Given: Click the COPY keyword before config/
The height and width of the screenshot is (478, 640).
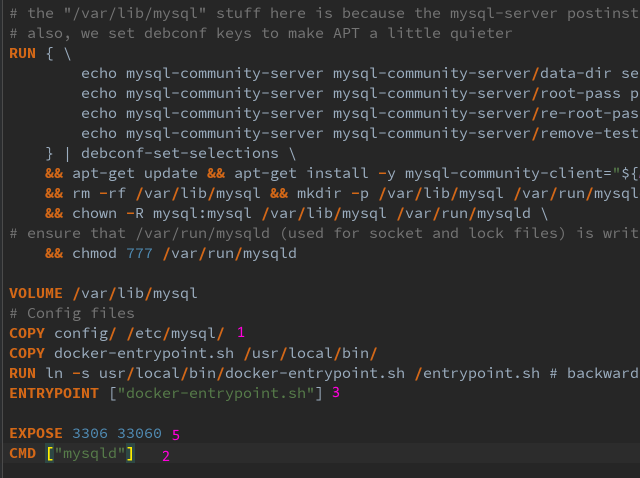Looking at the screenshot, I should 27,333.
